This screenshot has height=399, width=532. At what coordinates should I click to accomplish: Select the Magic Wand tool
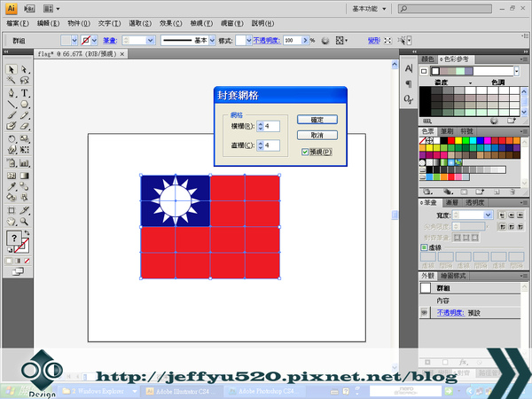[12, 80]
